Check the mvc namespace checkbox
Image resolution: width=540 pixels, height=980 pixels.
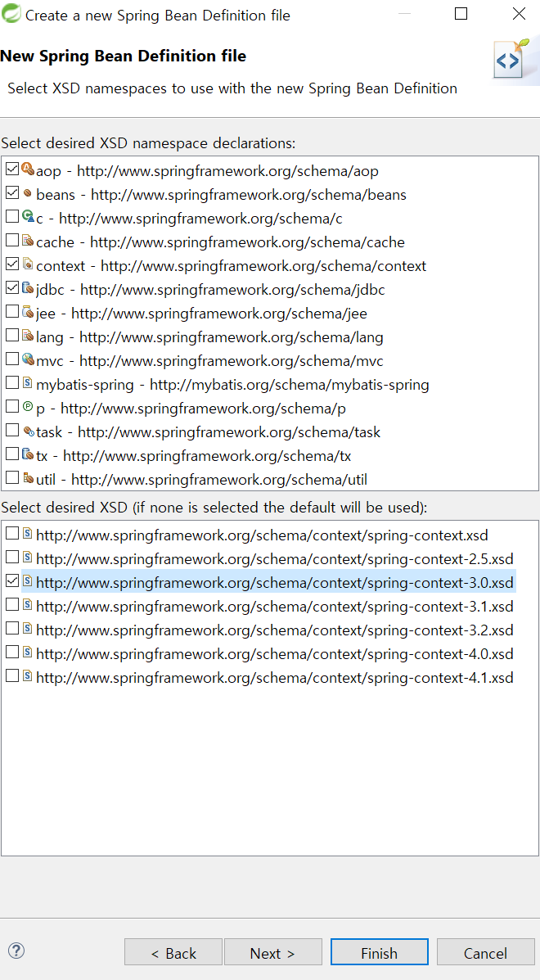[x=11, y=359]
